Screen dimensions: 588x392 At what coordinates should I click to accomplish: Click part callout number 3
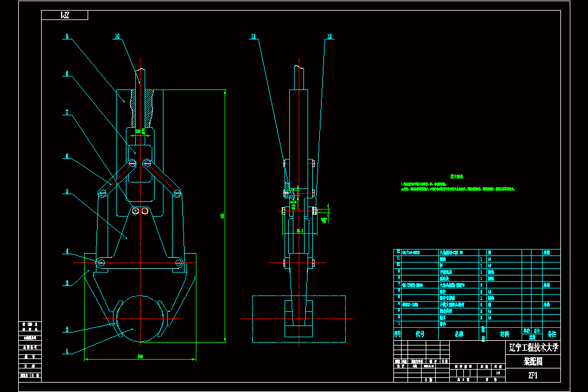click(67, 283)
